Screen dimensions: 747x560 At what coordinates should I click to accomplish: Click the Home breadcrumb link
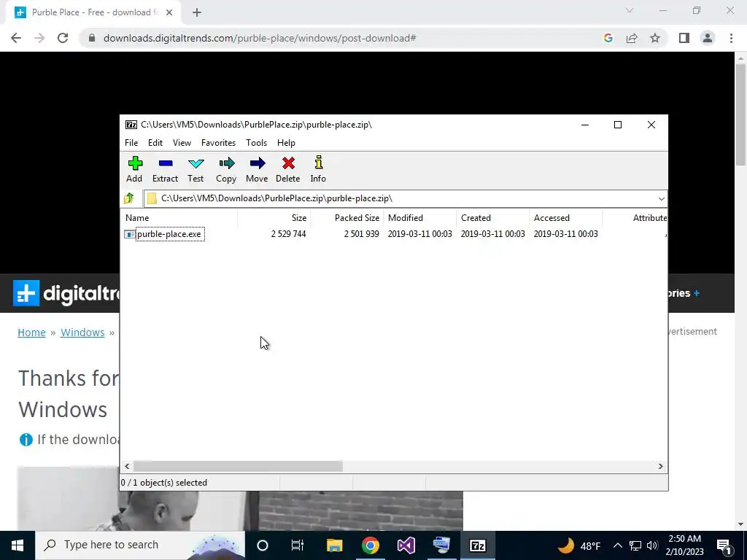[31, 332]
